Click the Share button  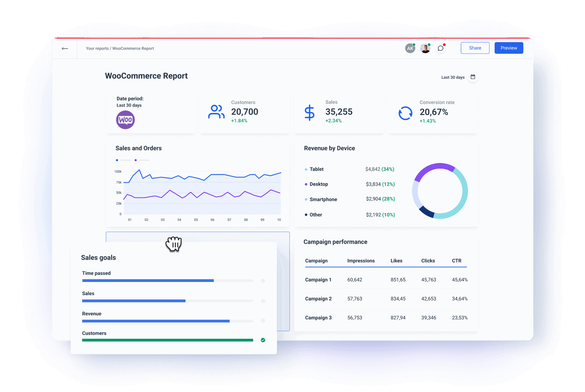click(x=475, y=48)
